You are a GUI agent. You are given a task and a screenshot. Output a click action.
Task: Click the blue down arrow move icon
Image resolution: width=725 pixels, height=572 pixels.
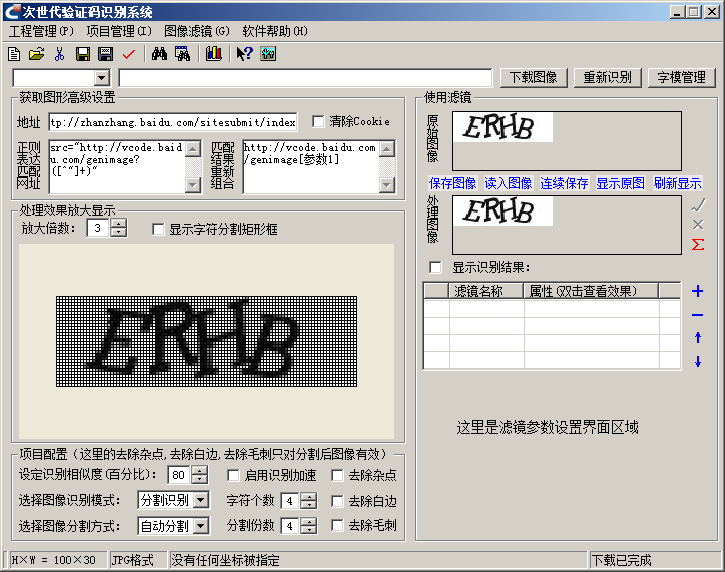click(x=697, y=361)
